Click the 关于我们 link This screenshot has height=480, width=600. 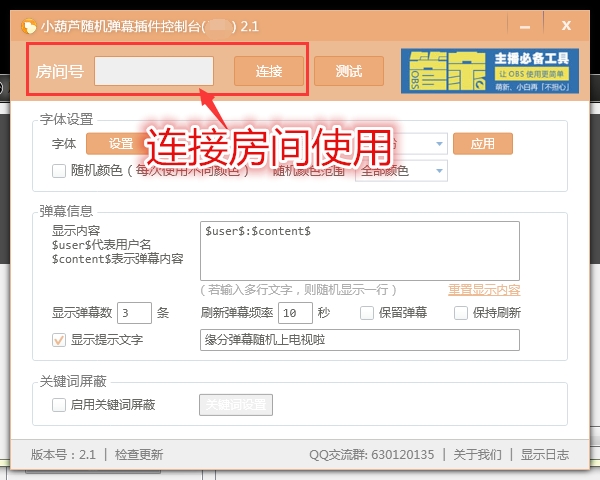coord(477,455)
